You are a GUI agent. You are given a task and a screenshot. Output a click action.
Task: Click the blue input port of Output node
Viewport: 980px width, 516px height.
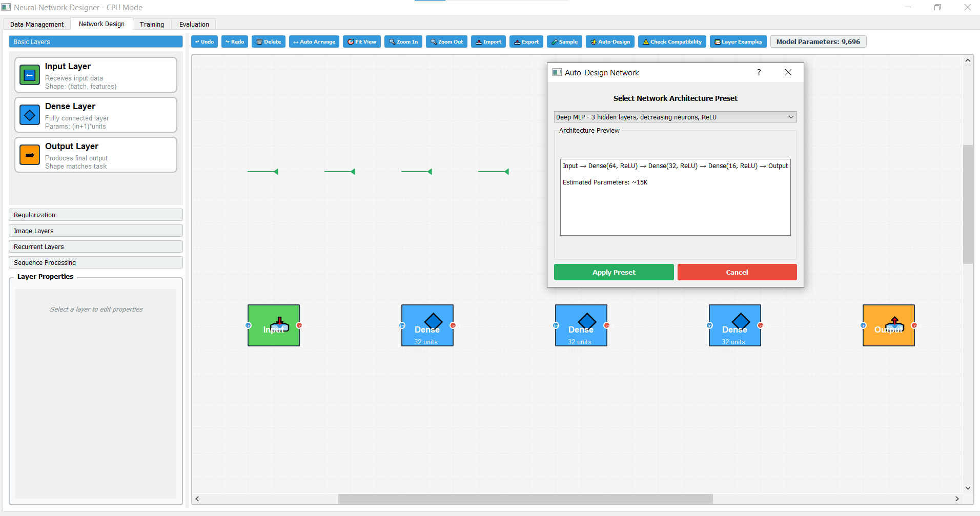click(x=863, y=325)
